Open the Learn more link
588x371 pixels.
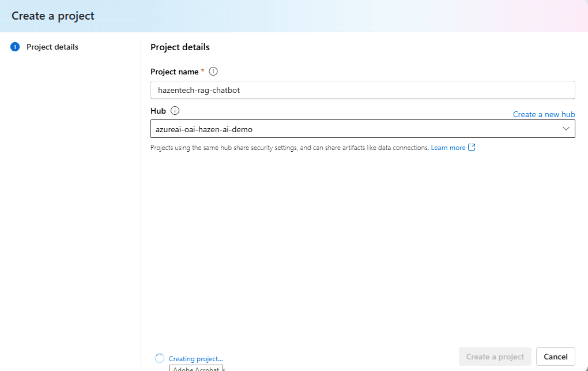click(448, 148)
